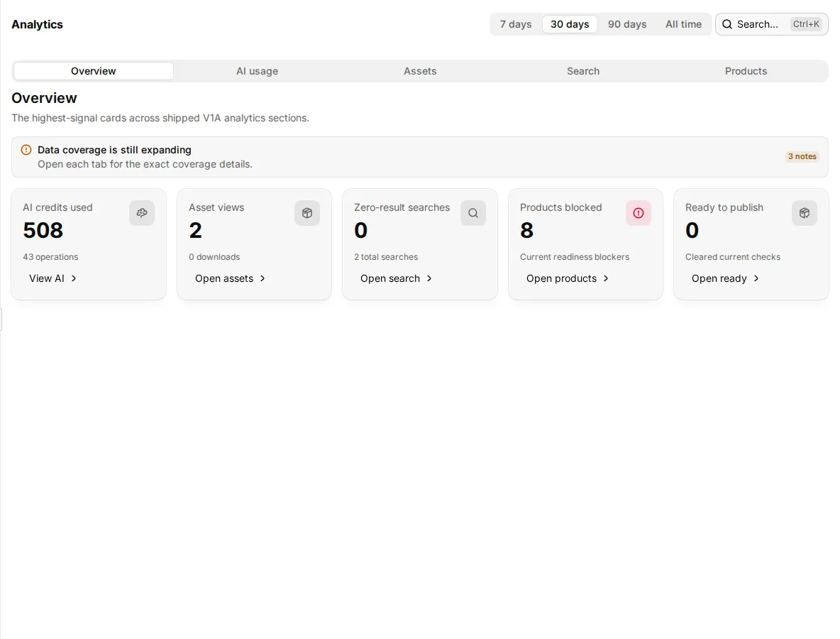840x639 pixels.
Task: Follow the View AI link
Action: 53,278
